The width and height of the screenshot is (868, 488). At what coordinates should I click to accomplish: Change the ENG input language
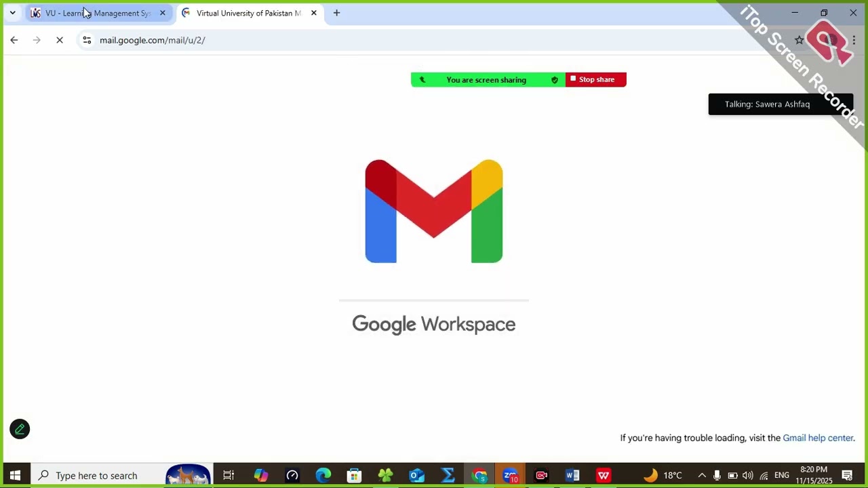(782, 475)
